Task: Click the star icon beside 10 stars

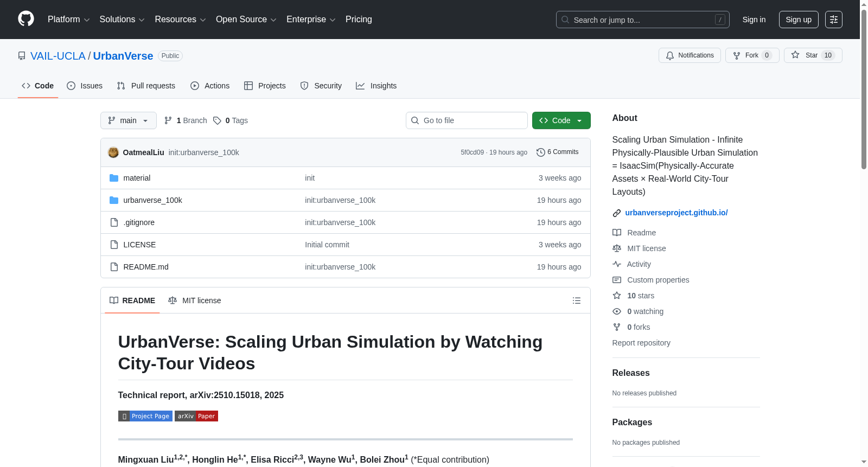Action: (617, 296)
